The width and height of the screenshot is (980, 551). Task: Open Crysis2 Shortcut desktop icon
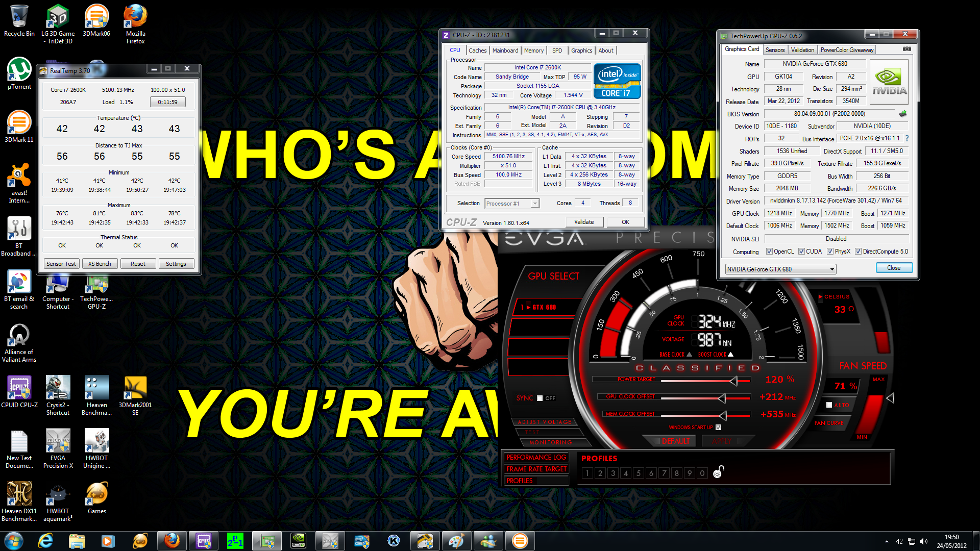[58, 395]
